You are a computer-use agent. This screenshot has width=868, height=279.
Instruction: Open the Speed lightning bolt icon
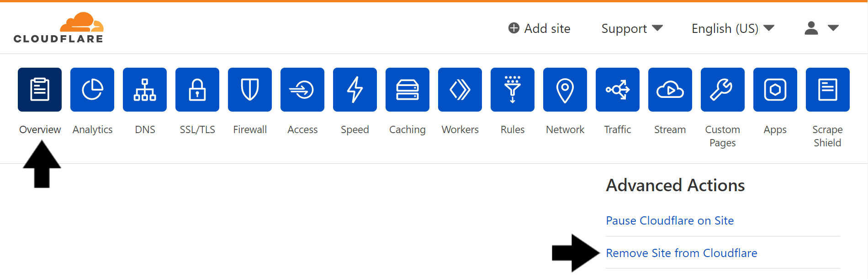(355, 90)
